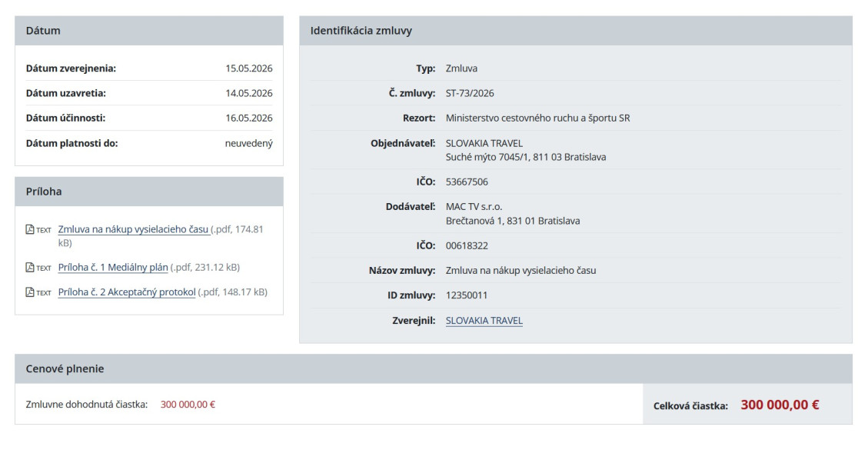Click the Č. zmluvy label
868x450 pixels.
pyautogui.click(x=412, y=93)
